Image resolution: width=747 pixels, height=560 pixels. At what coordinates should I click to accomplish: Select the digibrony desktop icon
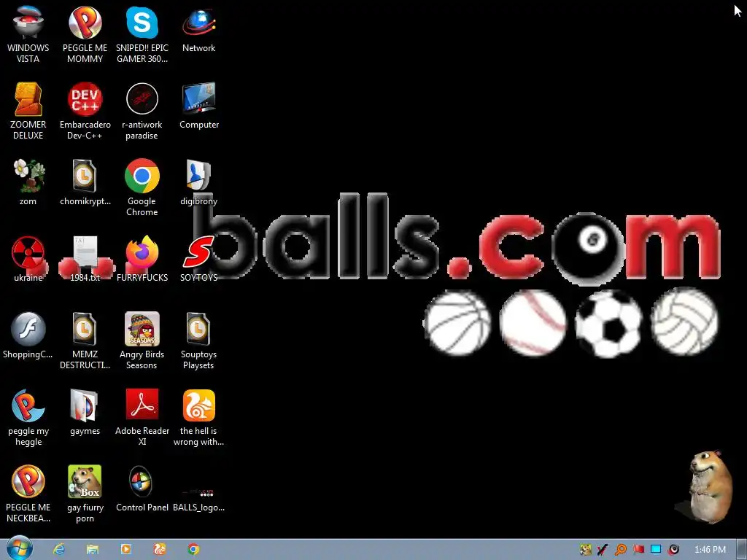pyautogui.click(x=198, y=182)
